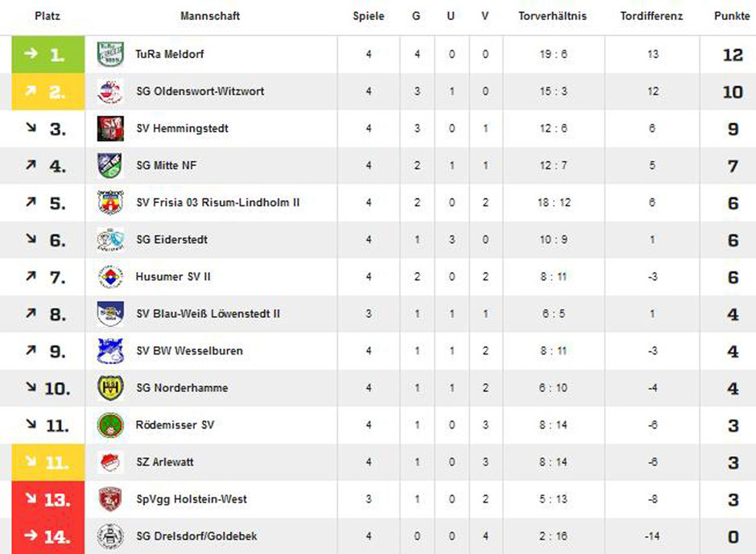
Task: Select the SV Hemmingstedt red crest
Action: (110, 128)
